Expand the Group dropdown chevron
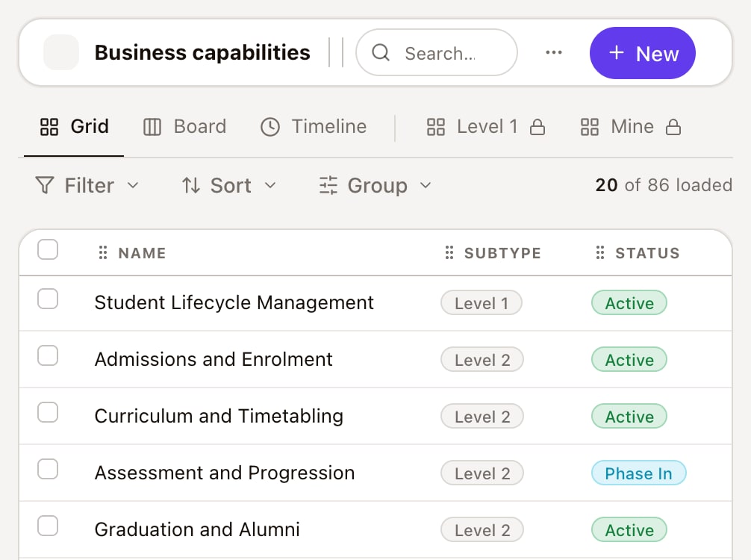Image resolution: width=751 pixels, height=560 pixels. tap(426, 185)
